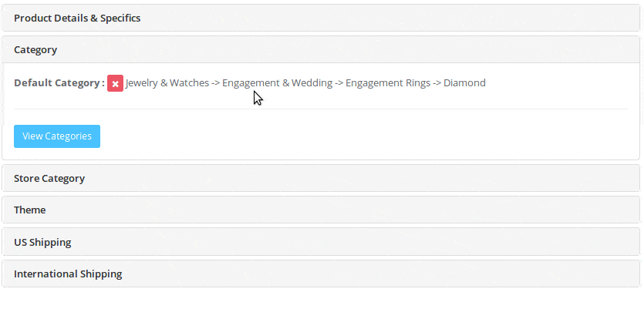Click the View Categories button
The width and height of the screenshot is (644, 319).
(x=57, y=136)
